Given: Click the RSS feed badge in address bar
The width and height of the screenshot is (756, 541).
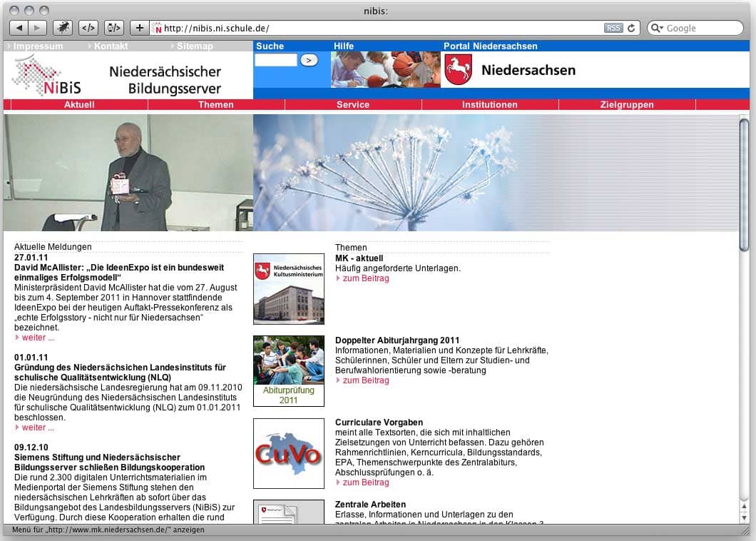Looking at the screenshot, I should point(613,29).
